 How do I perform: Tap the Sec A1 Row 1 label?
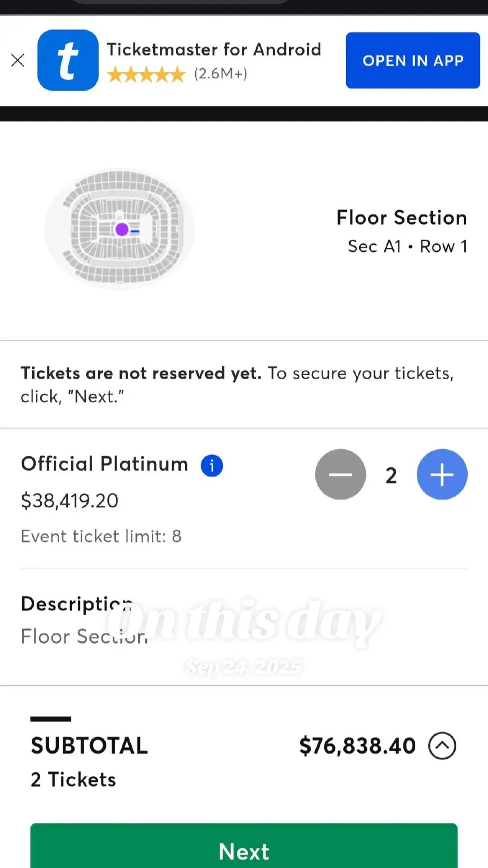tap(408, 246)
